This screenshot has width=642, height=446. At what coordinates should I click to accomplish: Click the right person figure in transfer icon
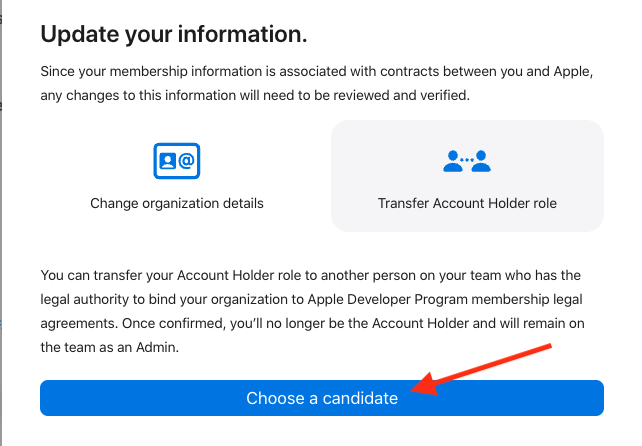481,161
